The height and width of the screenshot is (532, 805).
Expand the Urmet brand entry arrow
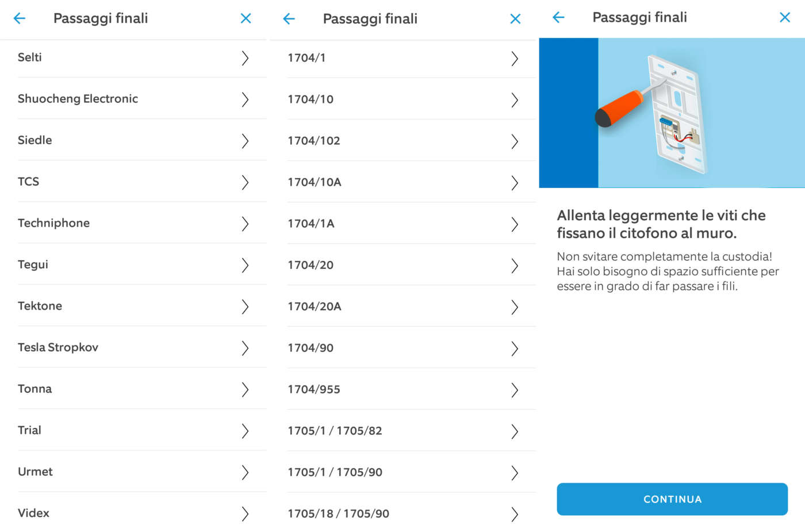[245, 472]
